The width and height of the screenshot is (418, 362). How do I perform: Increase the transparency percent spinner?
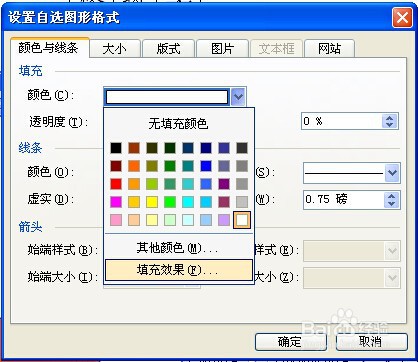[x=389, y=117]
